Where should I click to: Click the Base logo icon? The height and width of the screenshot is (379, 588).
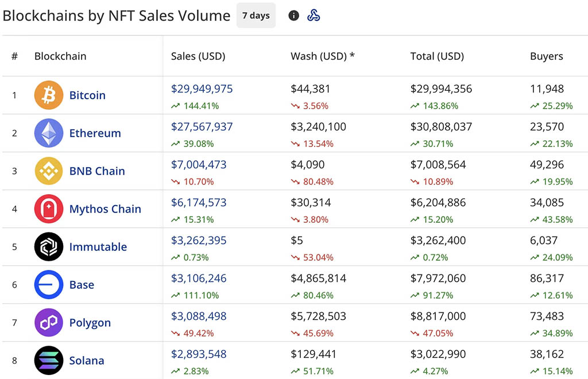point(49,284)
